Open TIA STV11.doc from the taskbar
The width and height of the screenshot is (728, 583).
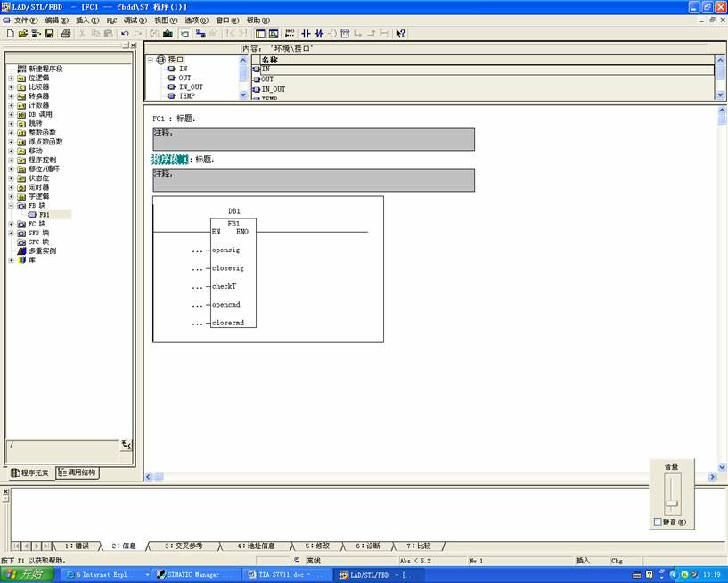286,575
